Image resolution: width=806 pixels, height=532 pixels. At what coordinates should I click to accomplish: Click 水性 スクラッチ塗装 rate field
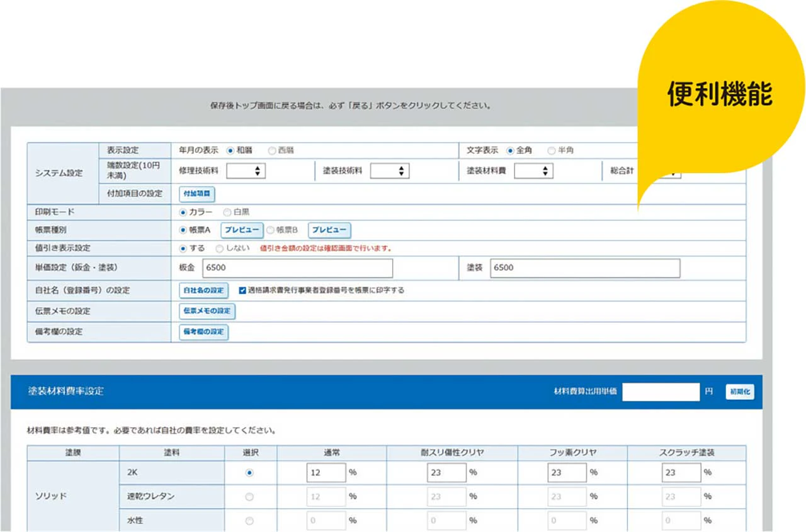[681, 521]
